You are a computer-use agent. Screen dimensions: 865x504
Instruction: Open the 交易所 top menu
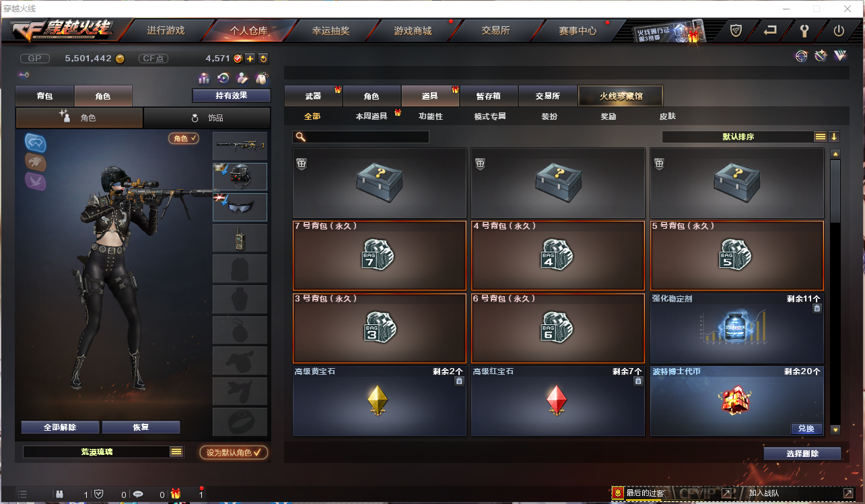pos(495,30)
